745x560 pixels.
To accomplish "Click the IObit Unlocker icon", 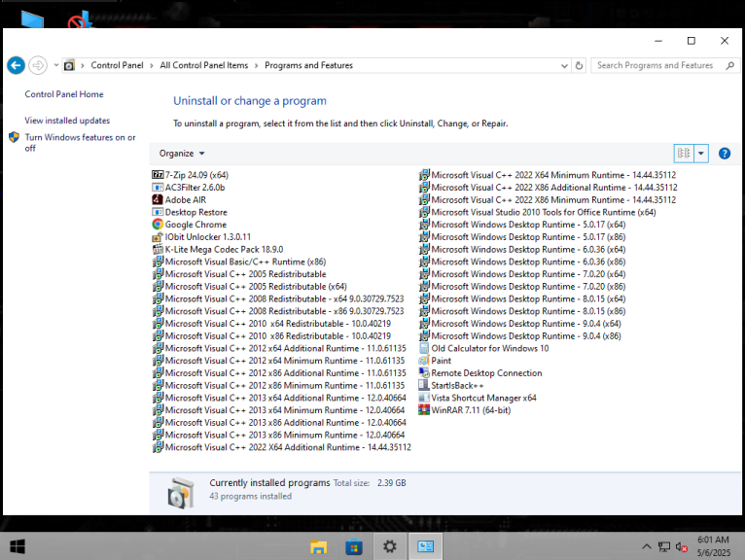I will pos(158,236).
